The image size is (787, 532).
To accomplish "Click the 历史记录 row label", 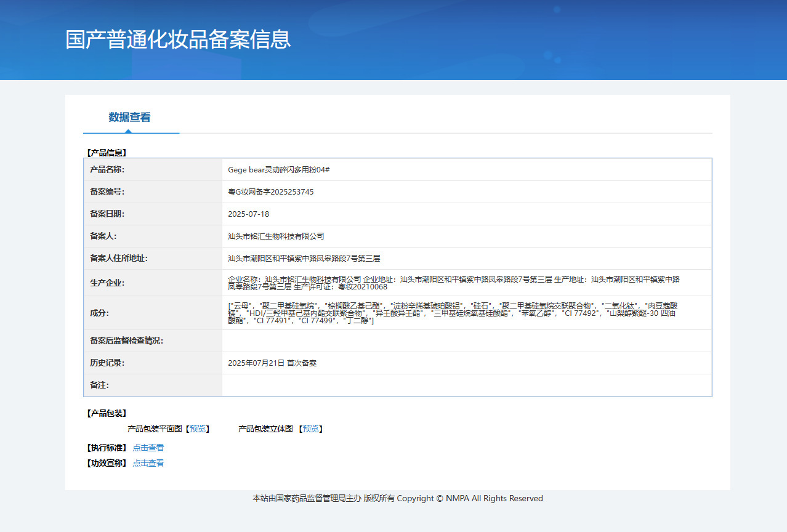I will (107, 363).
